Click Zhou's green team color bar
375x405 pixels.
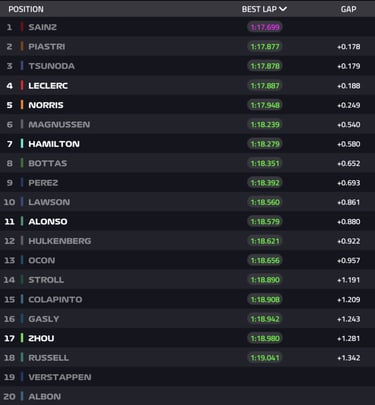click(22, 338)
